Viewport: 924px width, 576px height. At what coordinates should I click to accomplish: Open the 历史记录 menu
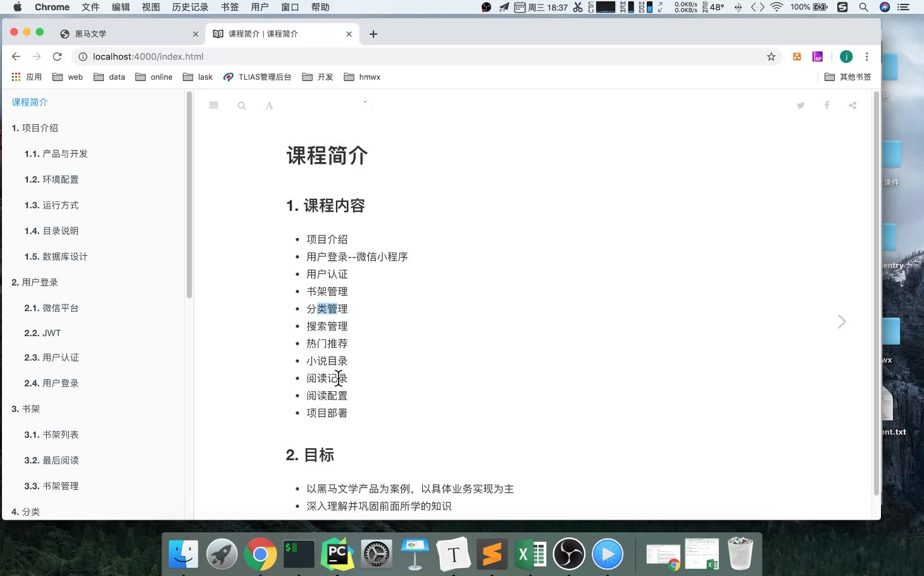pos(190,7)
